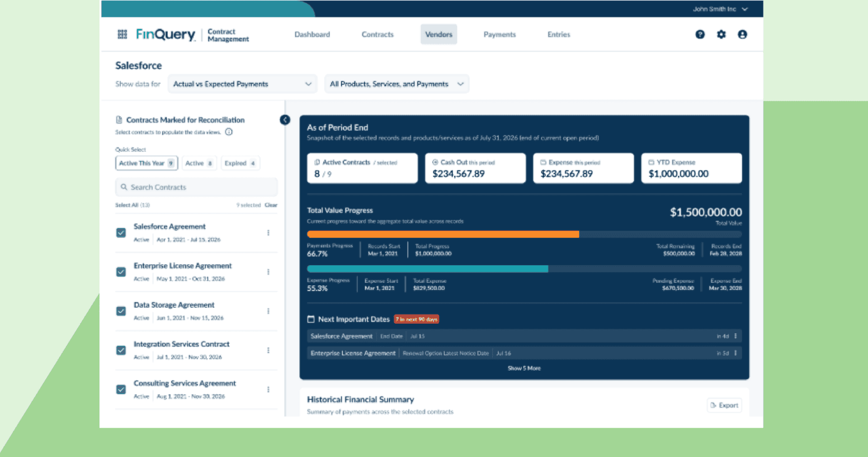Open the app launcher grid icon
The height and width of the screenshot is (457, 868).
click(x=122, y=34)
